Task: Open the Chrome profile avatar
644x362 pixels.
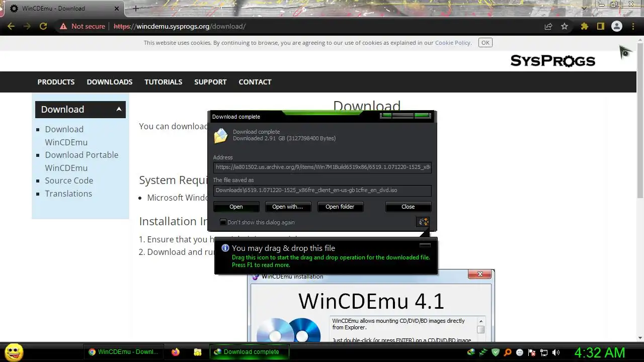Action: [616, 26]
